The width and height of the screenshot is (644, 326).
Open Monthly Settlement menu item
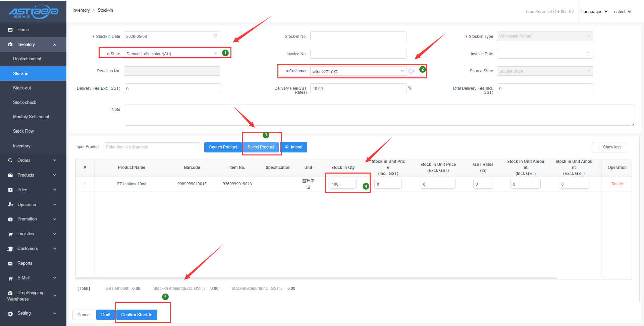click(31, 117)
